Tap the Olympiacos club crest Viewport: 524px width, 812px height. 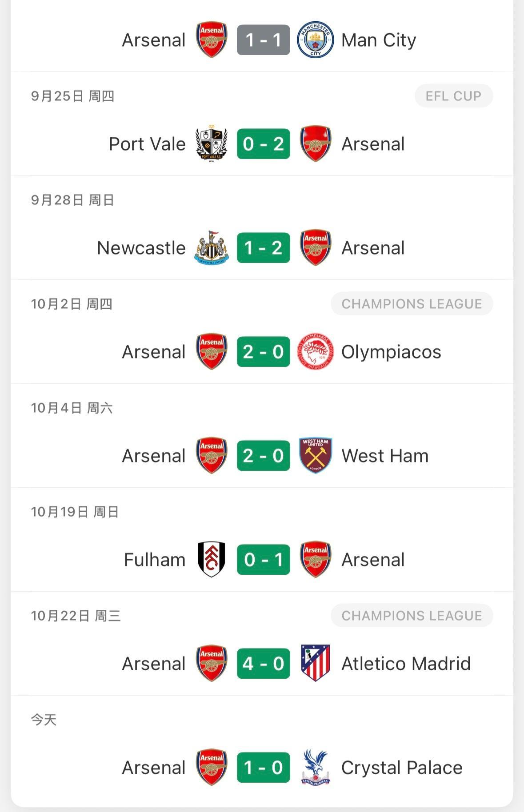click(315, 351)
